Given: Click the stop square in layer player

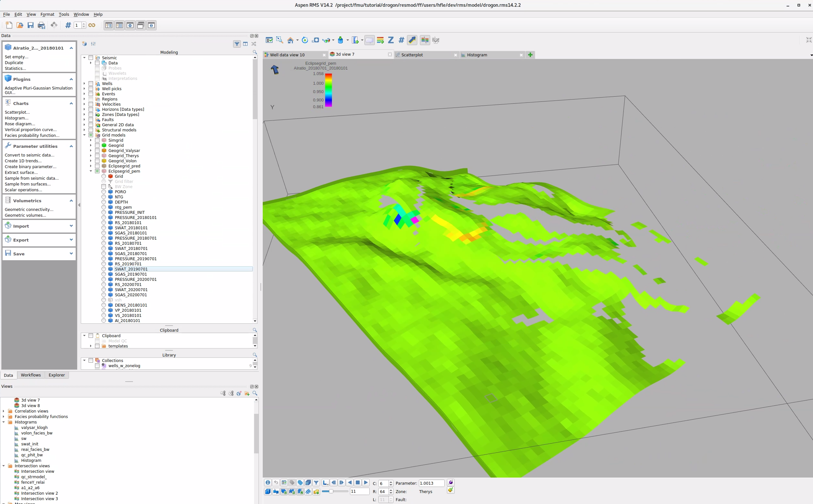Looking at the screenshot, I should [358, 483].
